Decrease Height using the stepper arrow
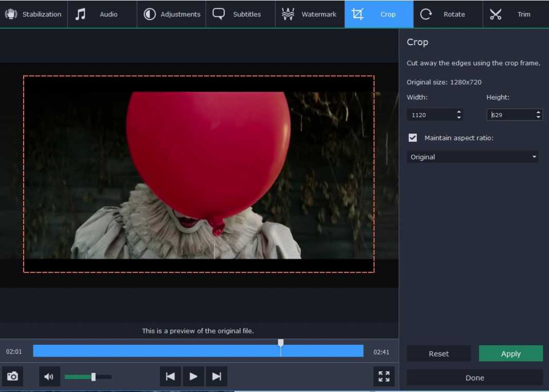549x392 pixels. (538, 117)
